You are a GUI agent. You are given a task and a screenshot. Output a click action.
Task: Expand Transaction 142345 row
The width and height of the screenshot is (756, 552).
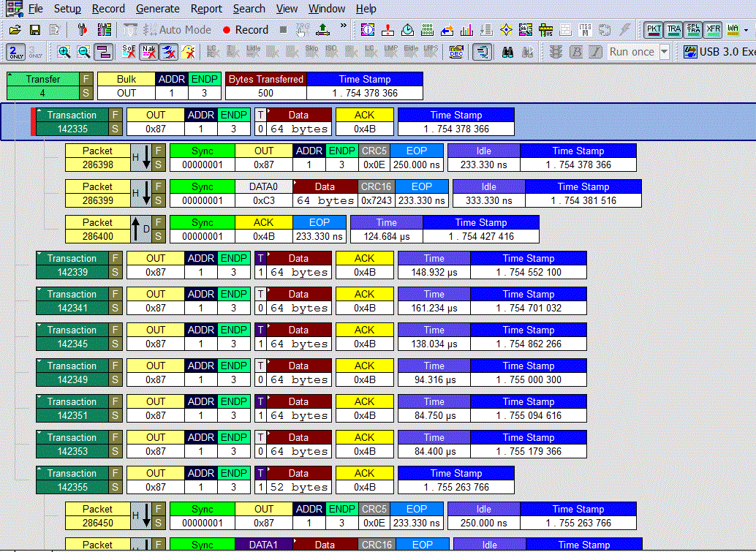click(x=39, y=326)
